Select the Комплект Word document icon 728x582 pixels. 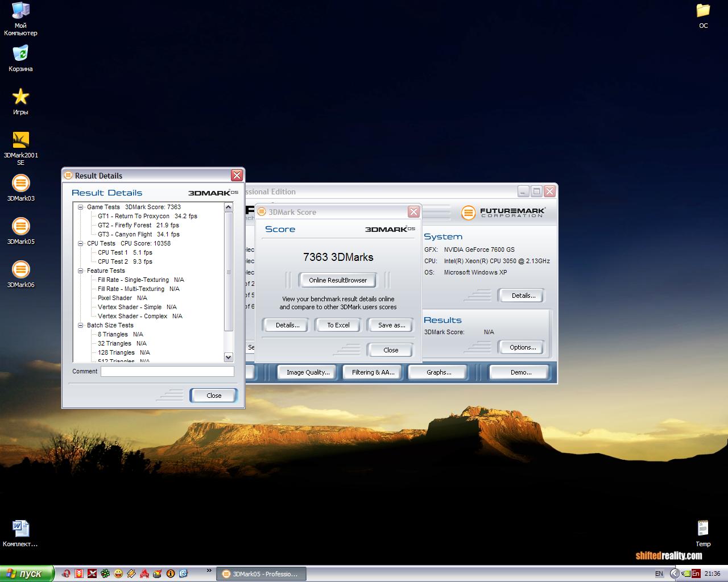(x=20, y=533)
